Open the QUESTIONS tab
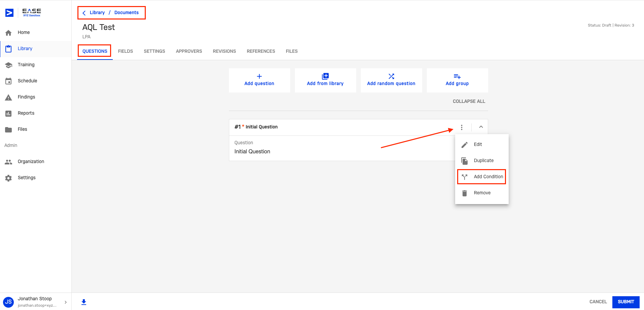Image resolution: width=644 pixels, height=310 pixels. pos(95,51)
